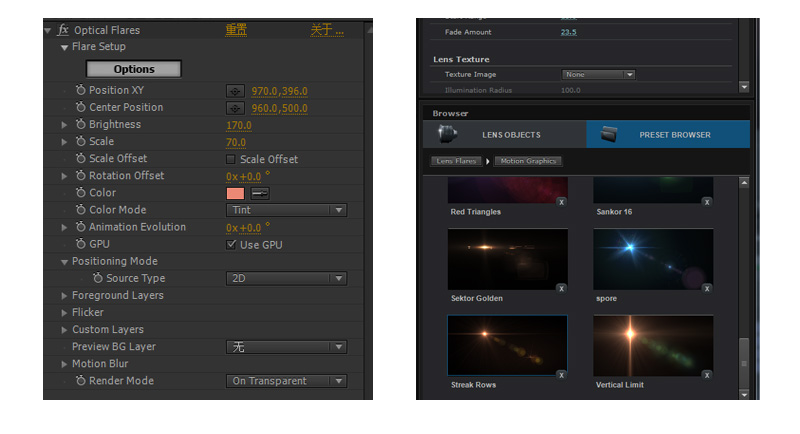Open the Color Mode Tint dropdown
Viewport: 800px width, 434px height.
point(286,210)
